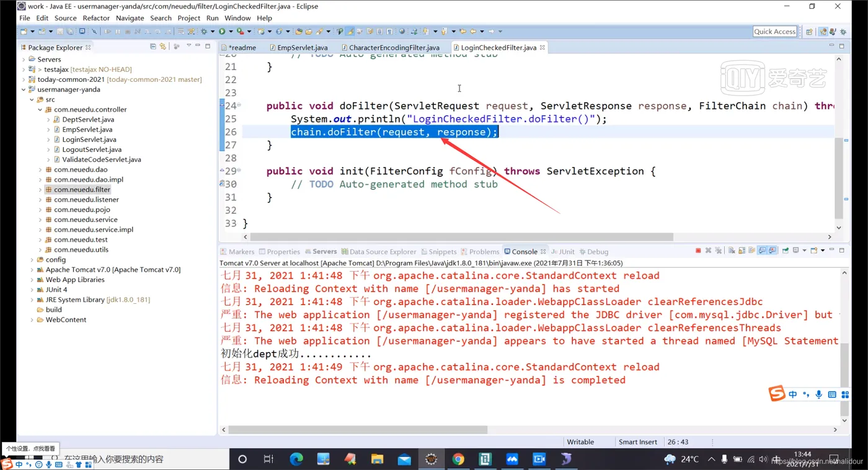
Task: Toggle Scroll Lock in the console
Action: [x=742, y=251]
